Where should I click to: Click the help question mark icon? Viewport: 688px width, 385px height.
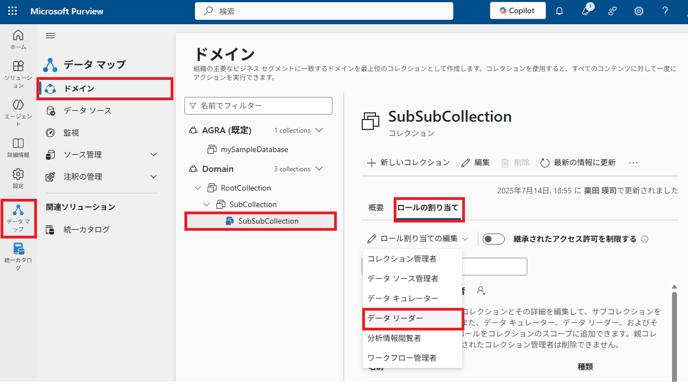(x=665, y=11)
